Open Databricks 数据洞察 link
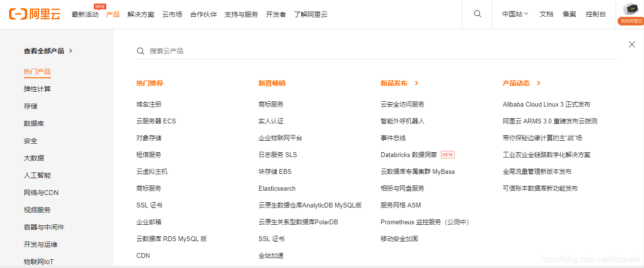Viewport: 644px width, 268px height. pyautogui.click(x=409, y=155)
